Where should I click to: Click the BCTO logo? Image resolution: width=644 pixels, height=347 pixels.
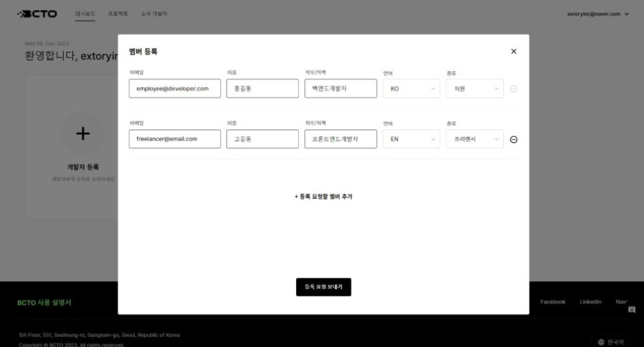pyautogui.click(x=37, y=14)
